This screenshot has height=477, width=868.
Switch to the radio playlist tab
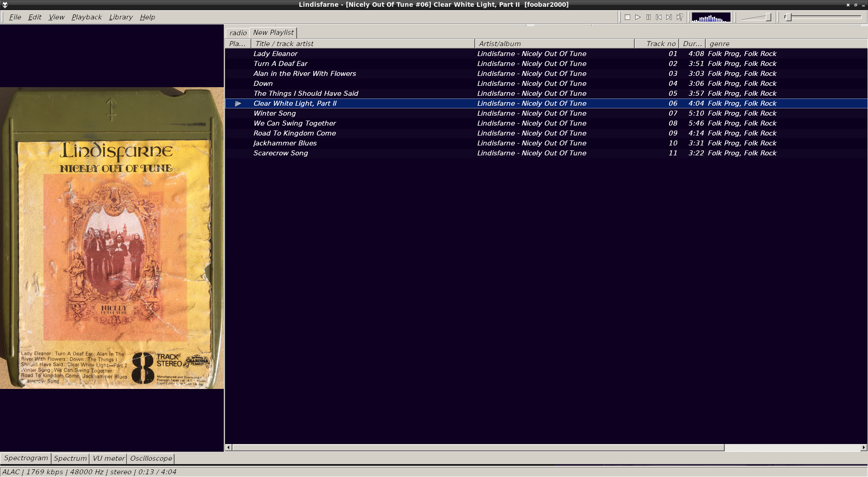point(238,33)
